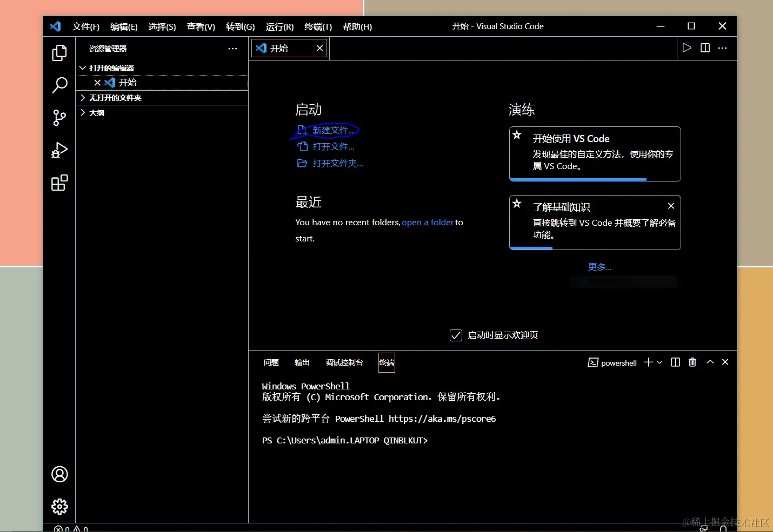Open the 运行(R) menu

coord(279,27)
